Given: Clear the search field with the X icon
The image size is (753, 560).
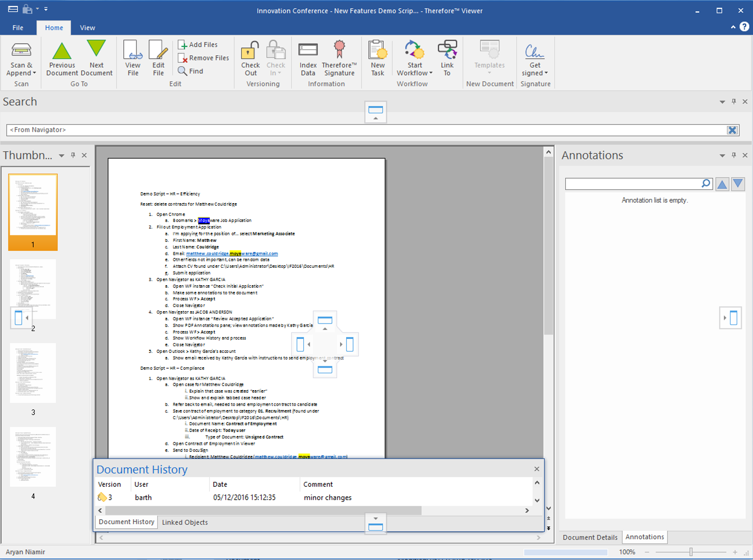Looking at the screenshot, I should [732, 130].
